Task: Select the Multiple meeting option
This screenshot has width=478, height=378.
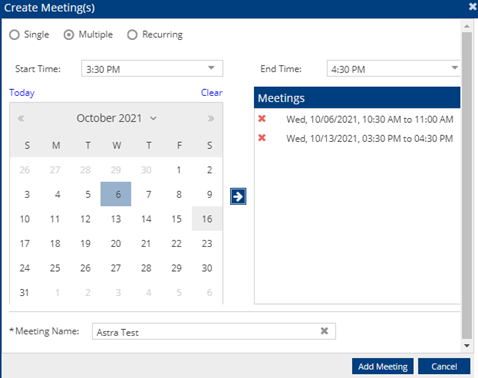Action: (x=69, y=35)
